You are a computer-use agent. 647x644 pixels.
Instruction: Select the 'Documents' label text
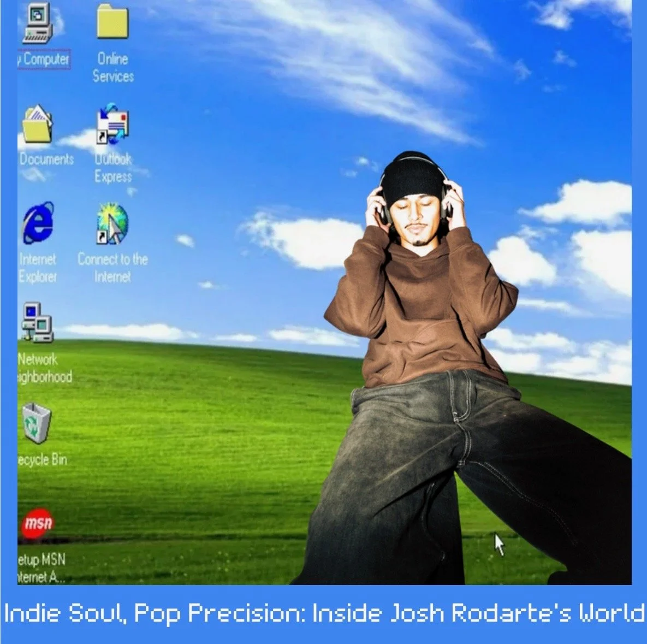(x=46, y=159)
